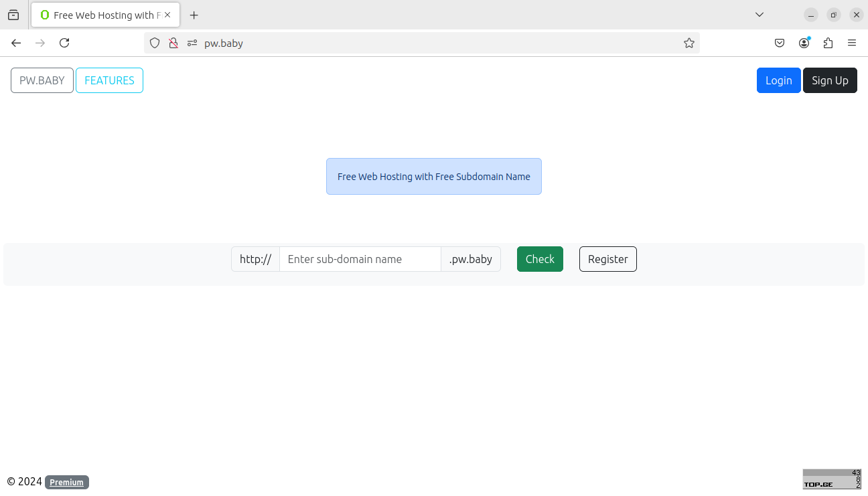Click the pw.baby address bar
Viewport: 868px width, 496px height.
tap(422, 43)
